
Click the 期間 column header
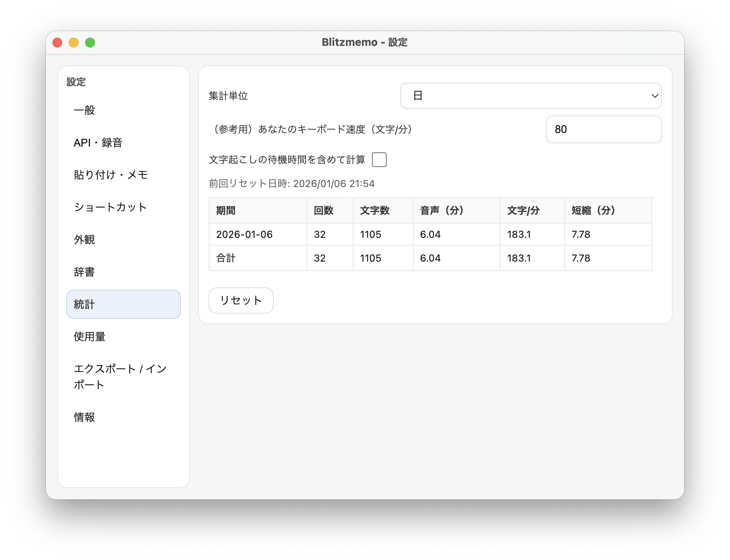(x=226, y=210)
